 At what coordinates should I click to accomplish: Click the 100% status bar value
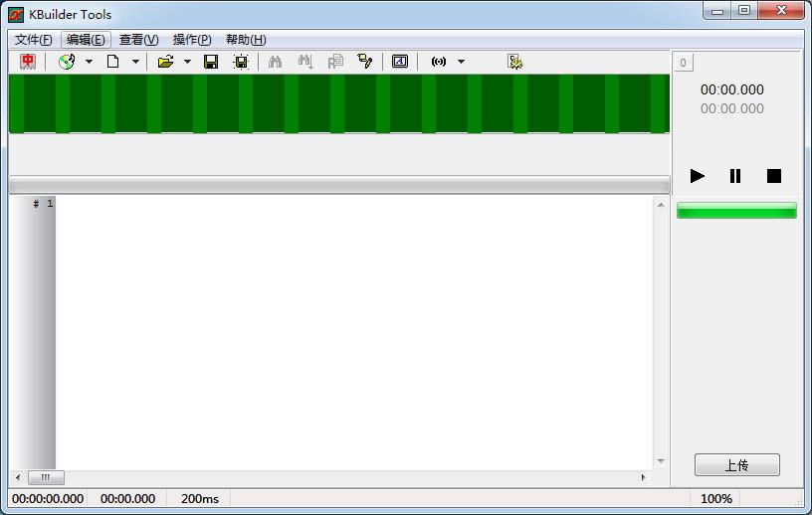click(x=716, y=499)
